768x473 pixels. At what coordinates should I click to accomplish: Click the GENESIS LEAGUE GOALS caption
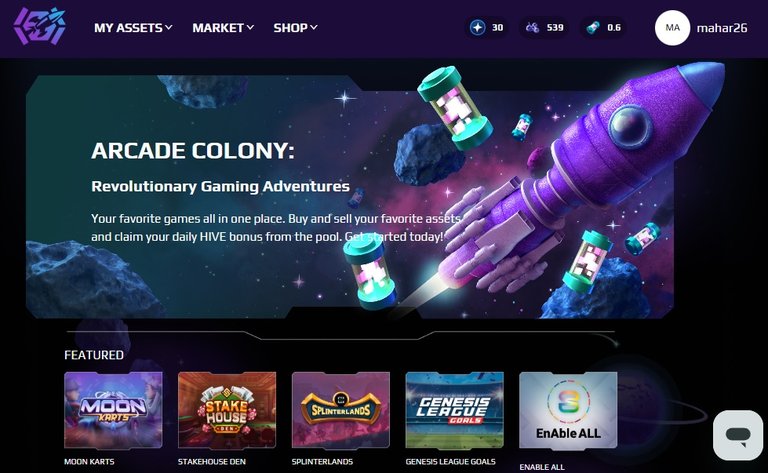pos(451,461)
